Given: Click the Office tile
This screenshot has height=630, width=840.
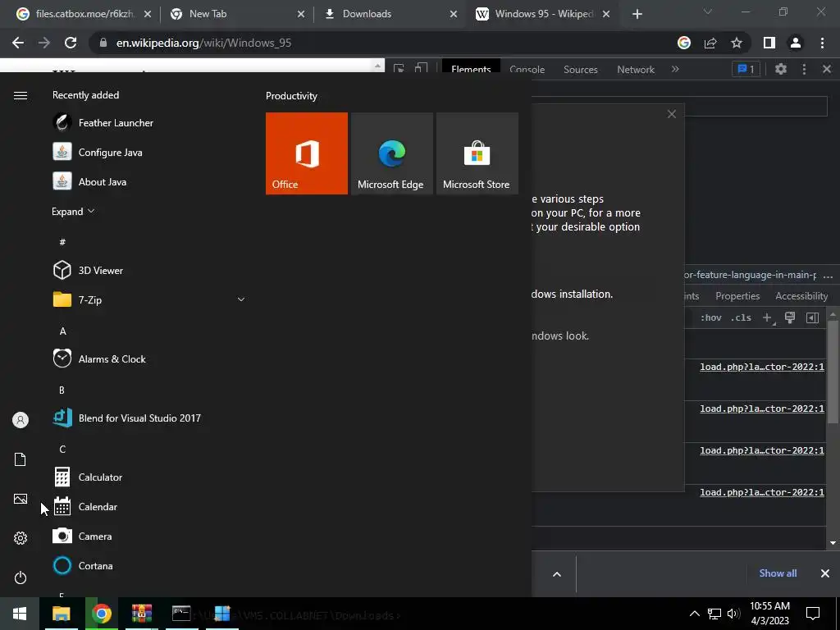Looking at the screenshot, I should pos(307,153).
